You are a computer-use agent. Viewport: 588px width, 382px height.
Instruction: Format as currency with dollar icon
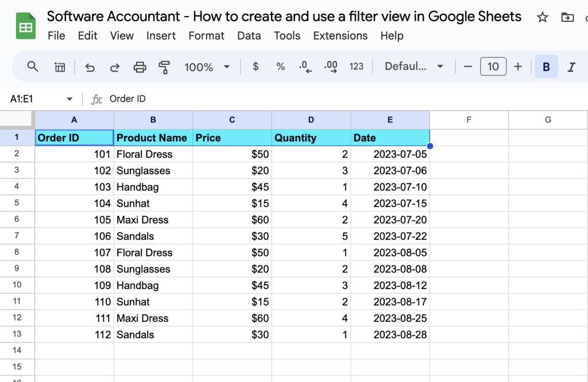pyautogui.click(x=256, y=67)
